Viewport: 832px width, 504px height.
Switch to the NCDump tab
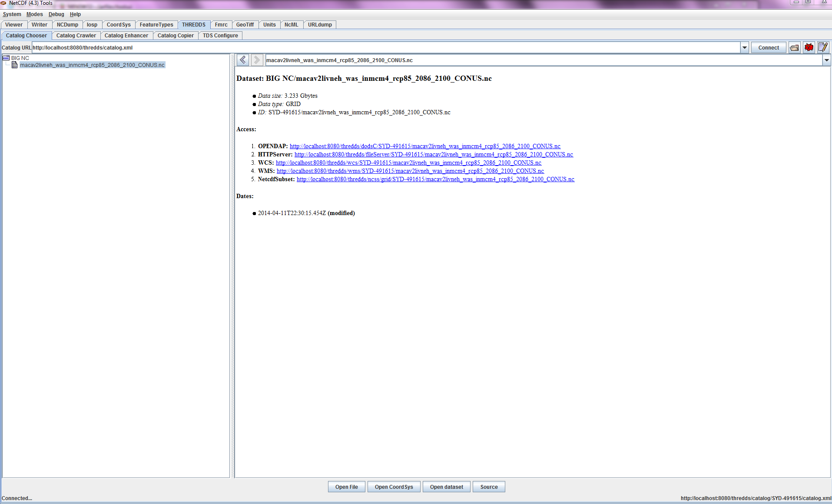[67, 25]
